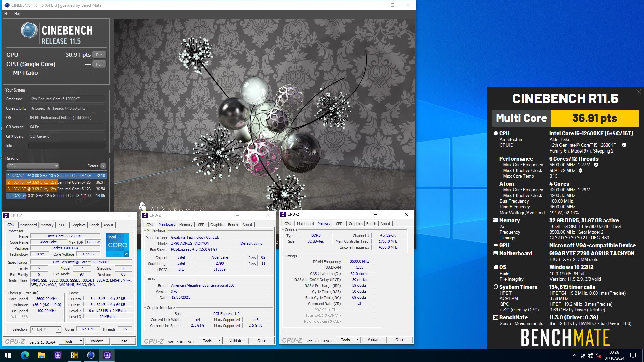Launch Microsoft Edge from the taskbar
The image size is (644, 362).
(25, 355)
